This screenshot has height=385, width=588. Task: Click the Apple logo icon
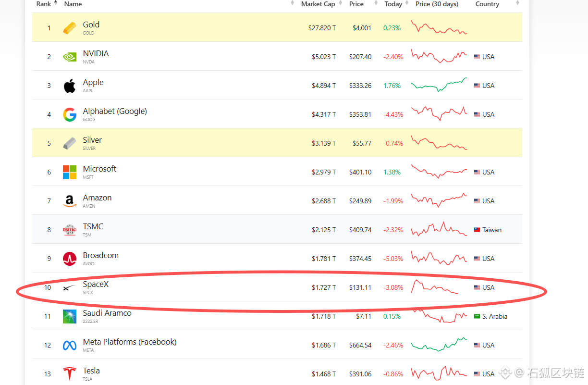(x=70, y=86)
